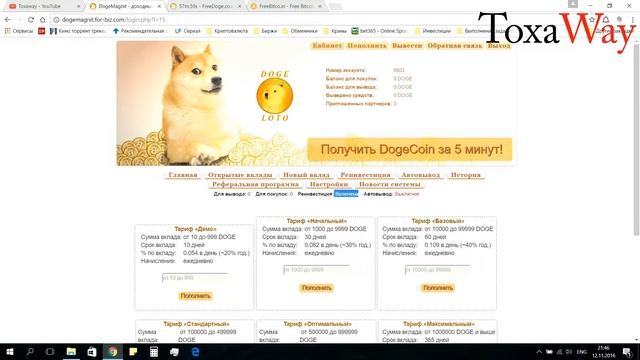Screen dimensions: 640x360
Task: Launch File Explorer from the taskbar
Action: coord(71,352)
